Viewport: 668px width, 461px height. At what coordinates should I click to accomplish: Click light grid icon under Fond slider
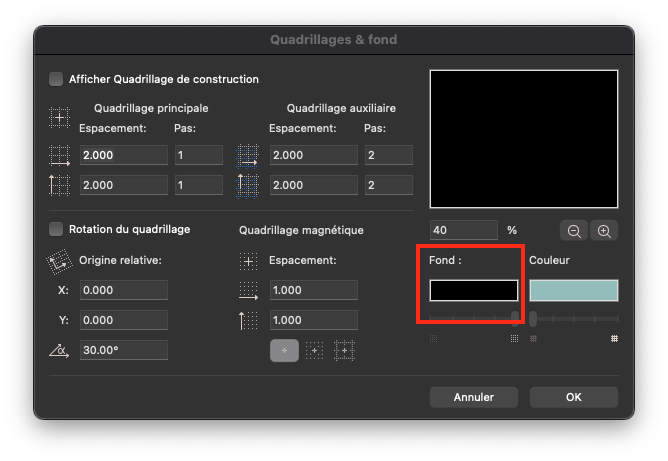(433, 339)
